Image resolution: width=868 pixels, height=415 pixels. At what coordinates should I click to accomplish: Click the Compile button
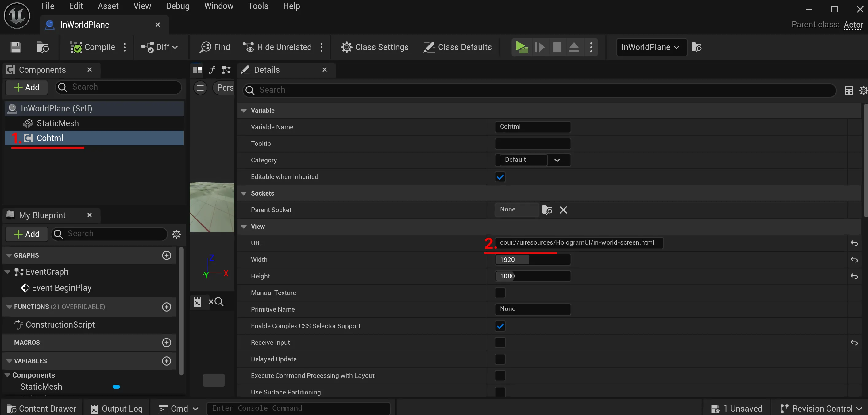[92, 47]
